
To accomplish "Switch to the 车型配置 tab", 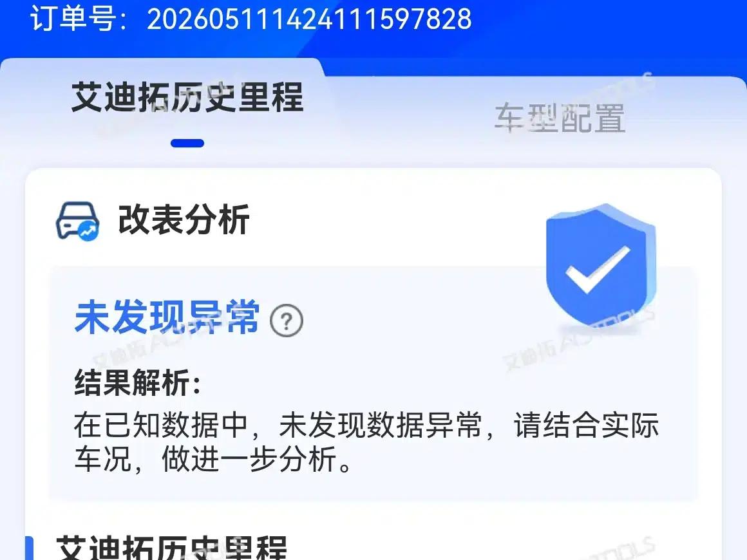I will 560,118.
